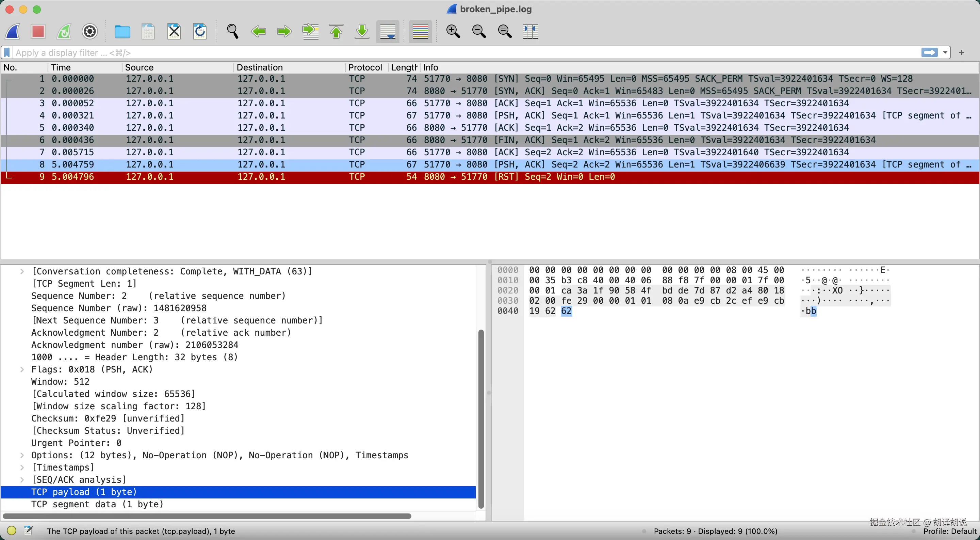This screenshot has width=980, height=540.
Task: Go to the last packet
Action: click(x=361, y=31)
